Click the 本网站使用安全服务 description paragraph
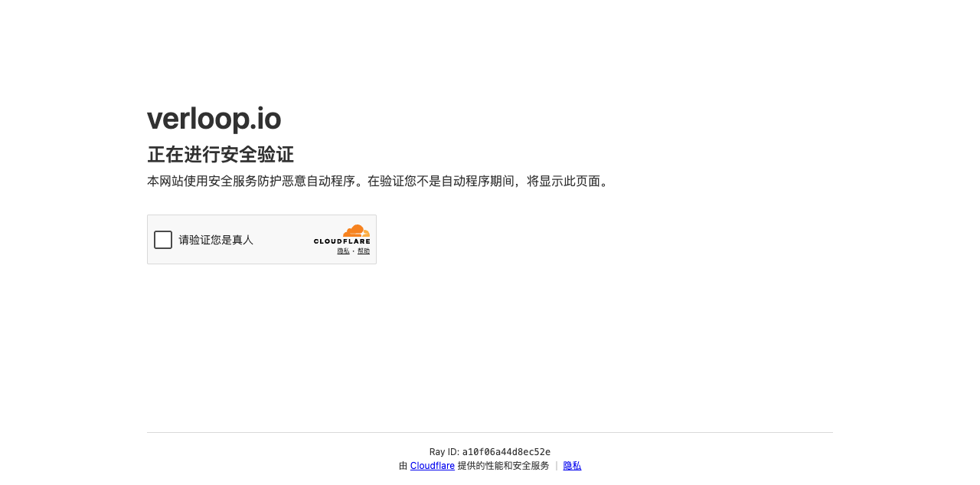This screenshot has width=980, height=485. click(380, 182)
